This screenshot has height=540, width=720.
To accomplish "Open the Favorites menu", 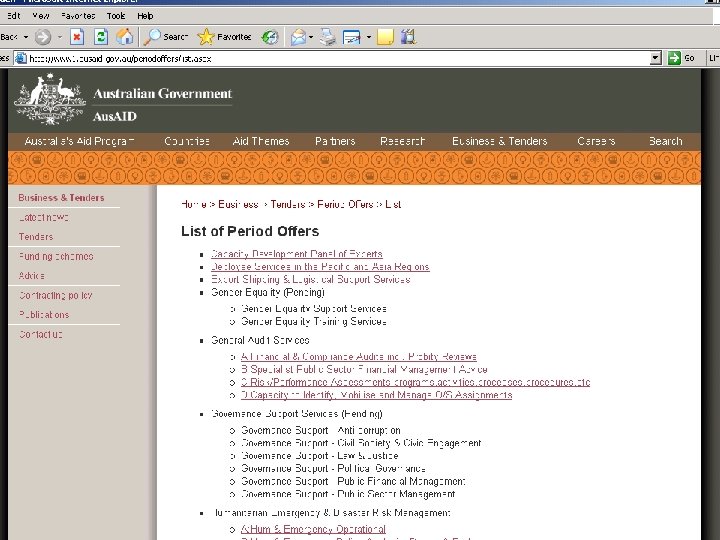I will [x=78, y=16].
